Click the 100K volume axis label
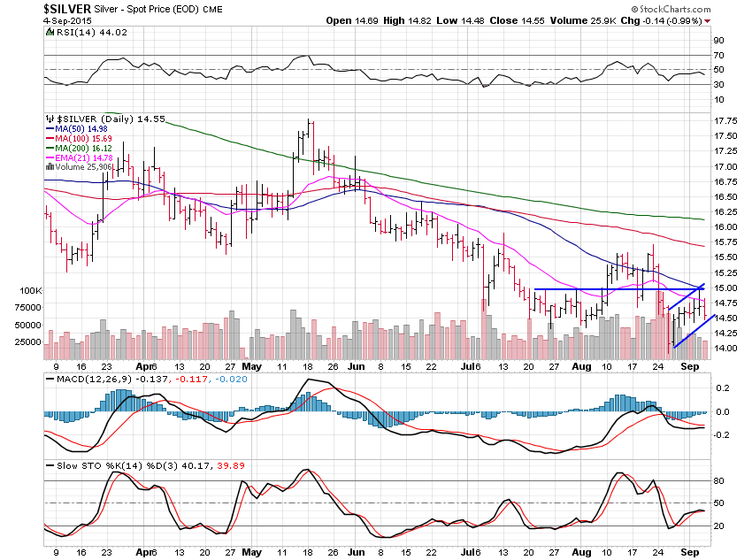The height and width of the screenshot is (560, 752). 31,290
